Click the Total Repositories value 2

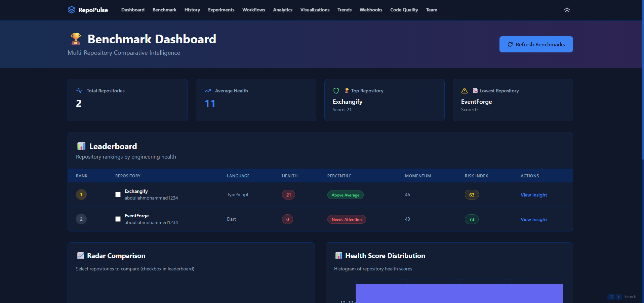pyautogui.click(x=79, y=103)
